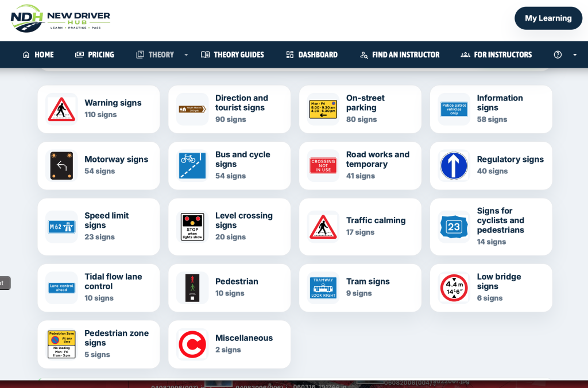Click the pedestrian signal light icon
The image size is (588, 388).
[x=192, y=288]
